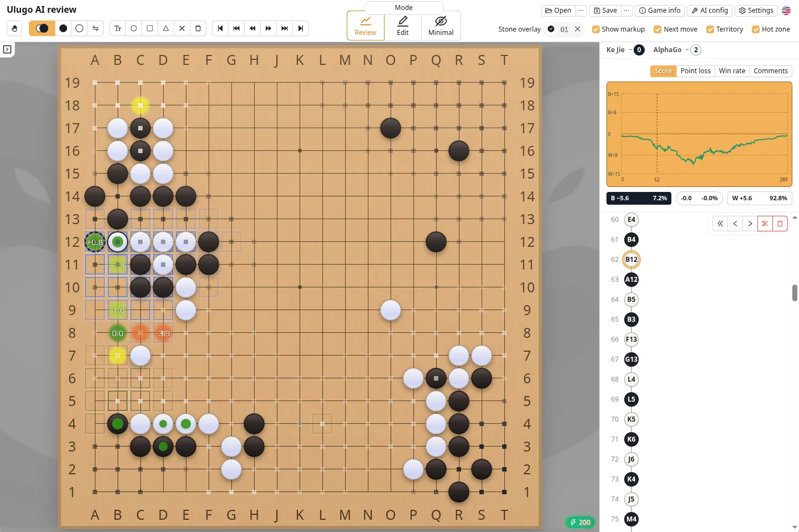Viewport: 799px width, 532px height.
Task: Uncheck the Show markup checkbox
Action: coord(596,29)
